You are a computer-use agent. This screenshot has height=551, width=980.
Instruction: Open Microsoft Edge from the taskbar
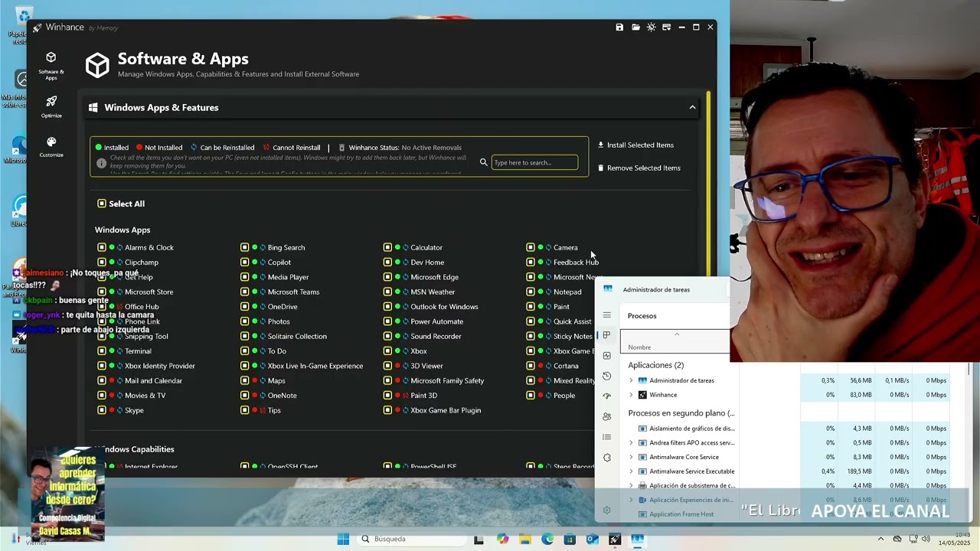(x=547, y=539)
